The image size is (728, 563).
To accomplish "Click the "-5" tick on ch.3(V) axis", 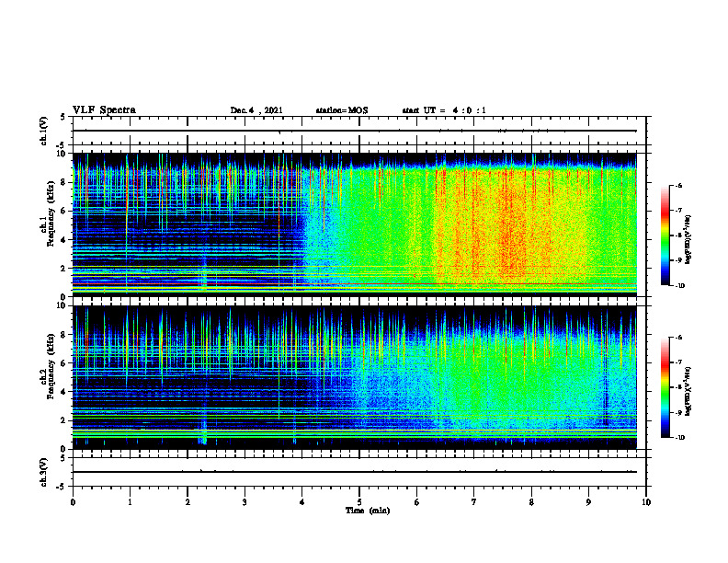I will (x=63, y=487).
